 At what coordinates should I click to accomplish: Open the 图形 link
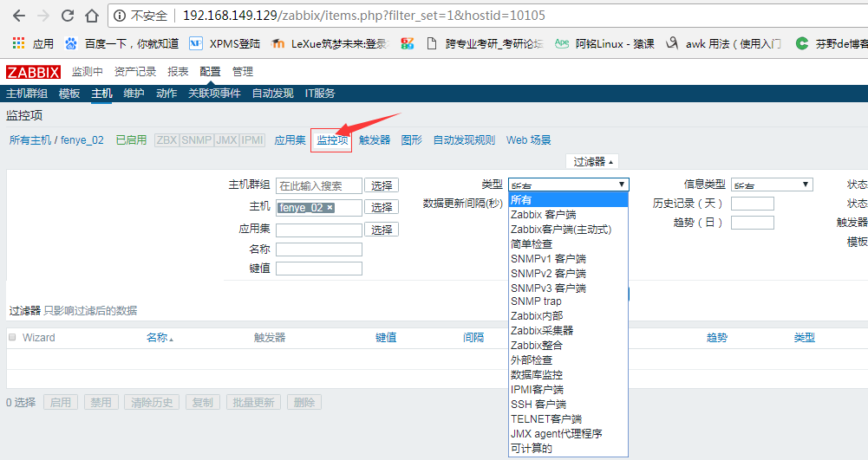click(412, 139)
